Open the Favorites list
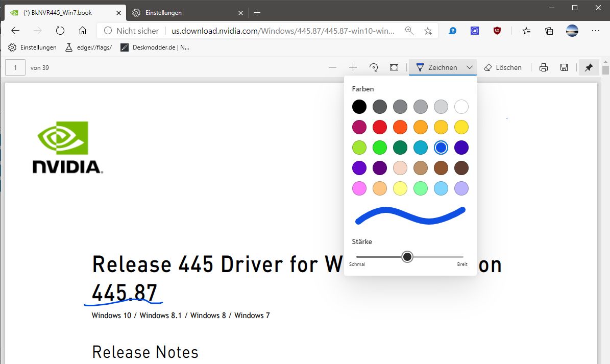Viewport: 610px width, 364px height. (x=526, y=31)
